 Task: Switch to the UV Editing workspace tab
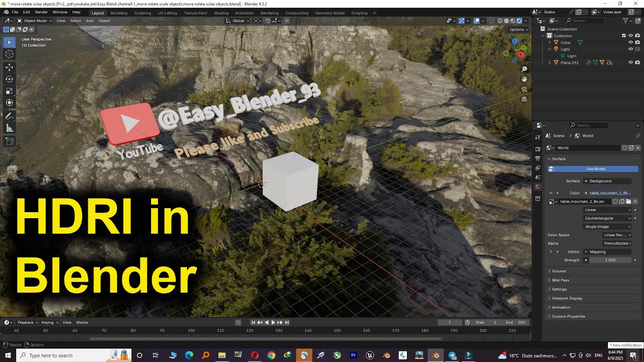(167, 13)
